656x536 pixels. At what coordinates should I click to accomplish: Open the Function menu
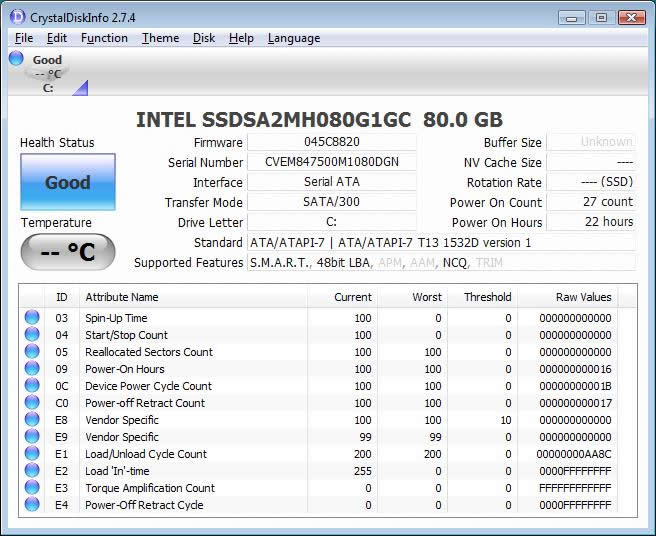[104, 38]
